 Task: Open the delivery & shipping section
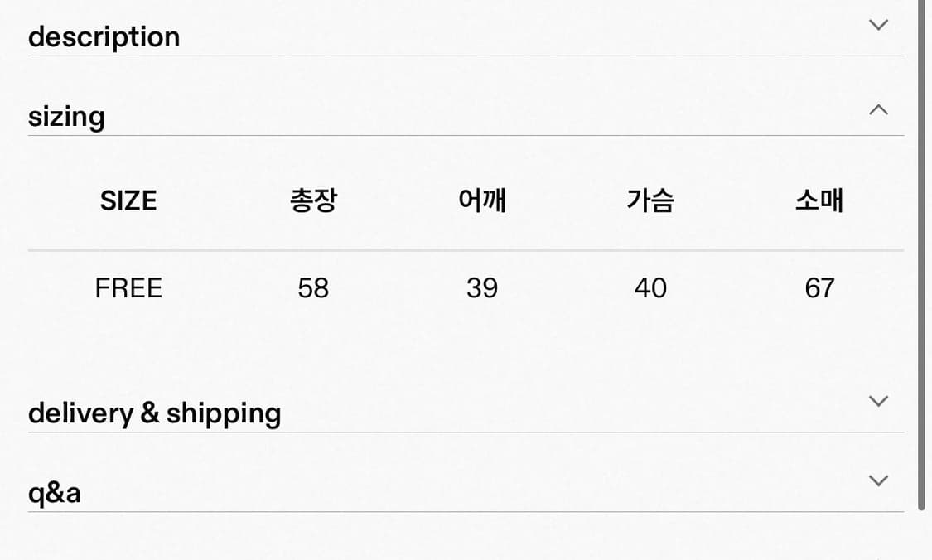tap(154, 413)
